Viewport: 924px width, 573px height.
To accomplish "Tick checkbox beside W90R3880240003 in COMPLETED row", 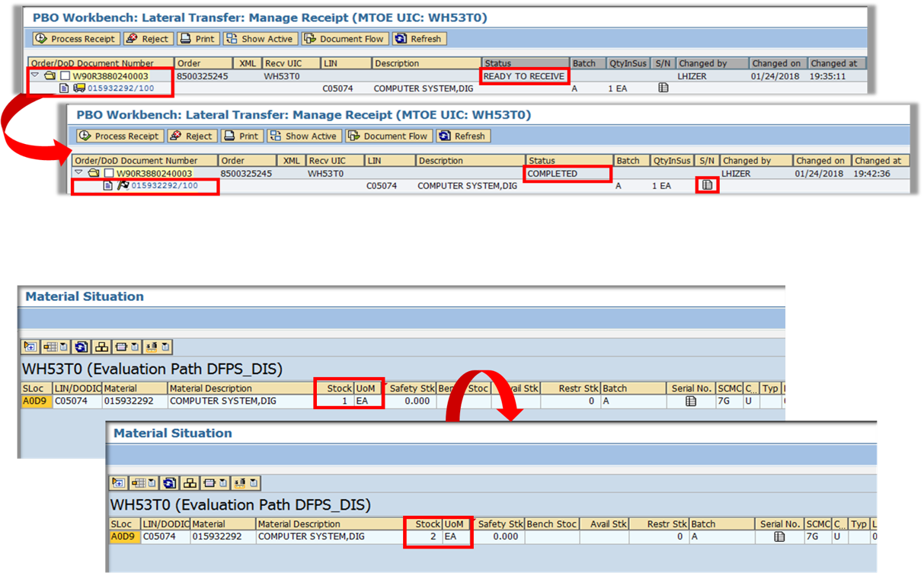I will click(x=109, y=174).
